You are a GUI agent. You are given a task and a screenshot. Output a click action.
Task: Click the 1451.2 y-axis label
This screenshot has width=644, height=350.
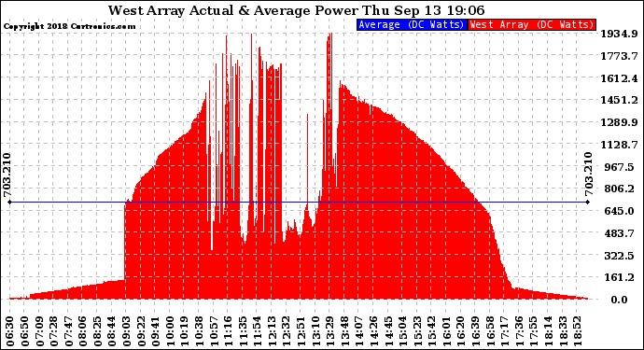tap(620, 100)
